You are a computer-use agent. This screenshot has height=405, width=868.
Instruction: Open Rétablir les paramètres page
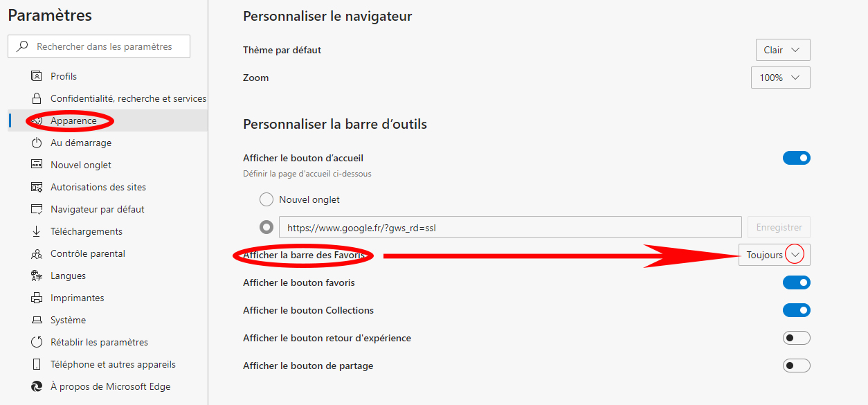pos(99,342)
